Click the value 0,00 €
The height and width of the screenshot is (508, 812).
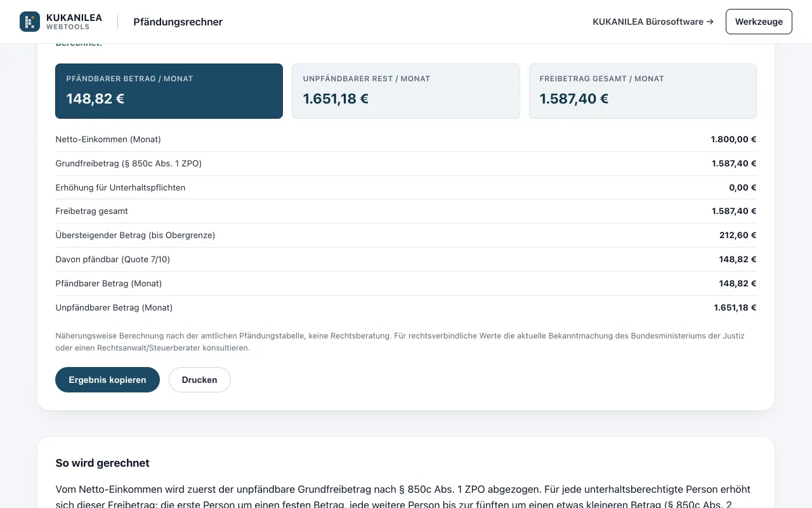[x=742, y=187]
